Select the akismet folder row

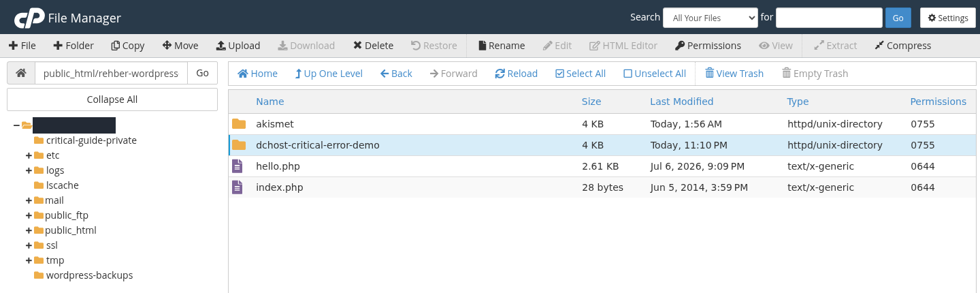(x=604, y=124)
